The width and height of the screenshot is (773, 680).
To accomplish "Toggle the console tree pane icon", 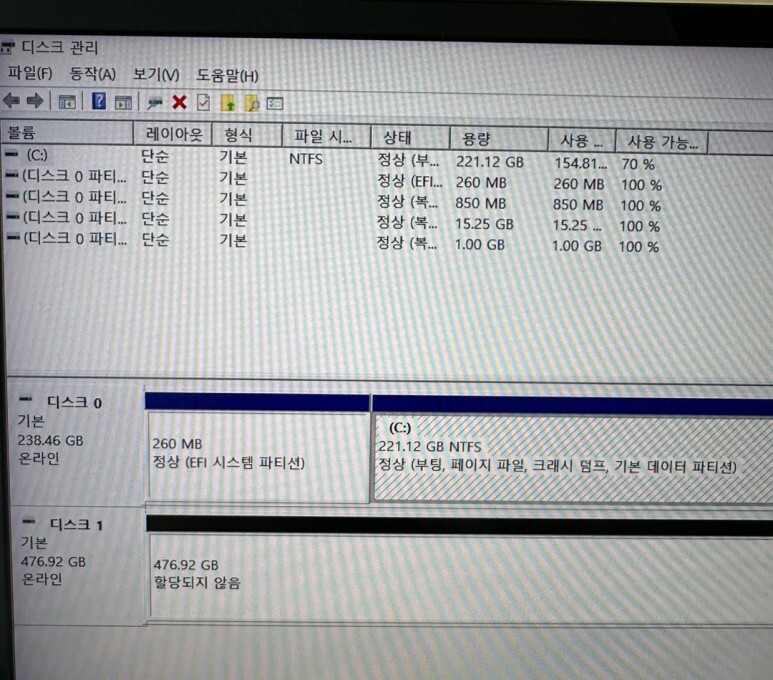I will coord(67,102).
